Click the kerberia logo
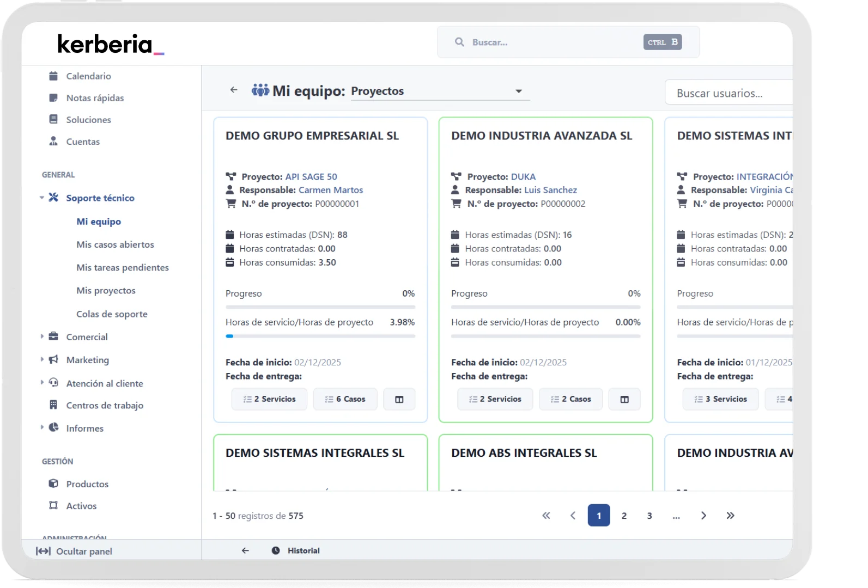This screenshot has height=588, width=868. click(111, 44)
